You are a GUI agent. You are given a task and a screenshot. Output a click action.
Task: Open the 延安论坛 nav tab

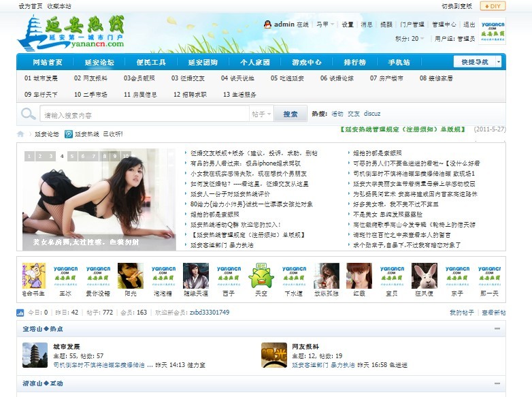[x=99, y=63]
